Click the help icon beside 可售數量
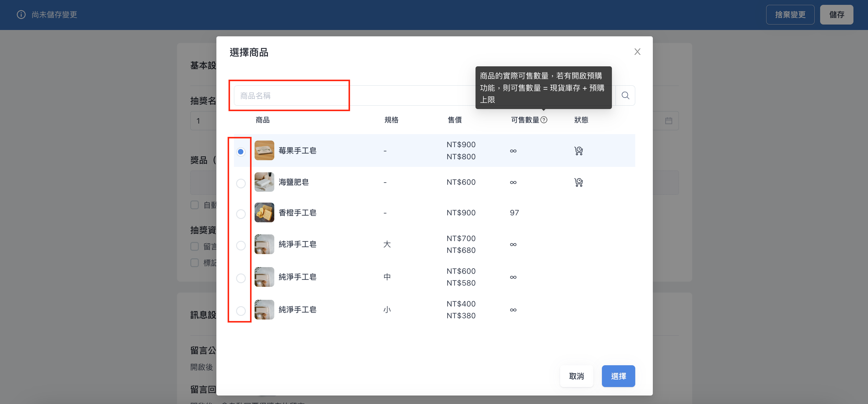 pos(544,120)
